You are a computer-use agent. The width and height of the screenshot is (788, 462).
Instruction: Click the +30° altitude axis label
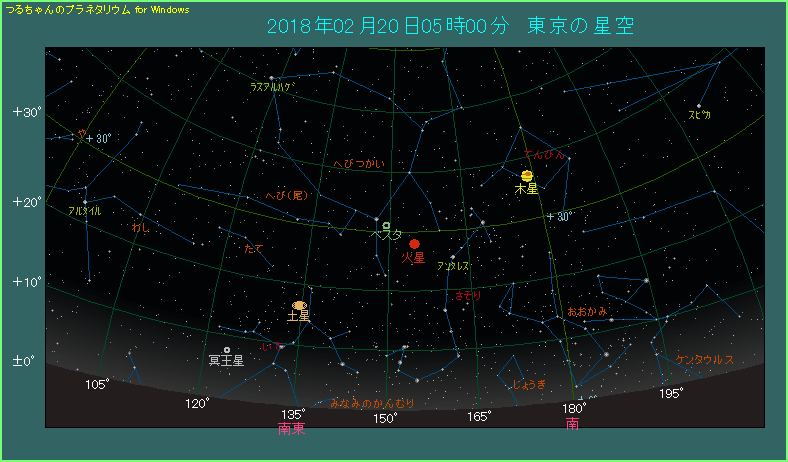click(x=25, y=111)
